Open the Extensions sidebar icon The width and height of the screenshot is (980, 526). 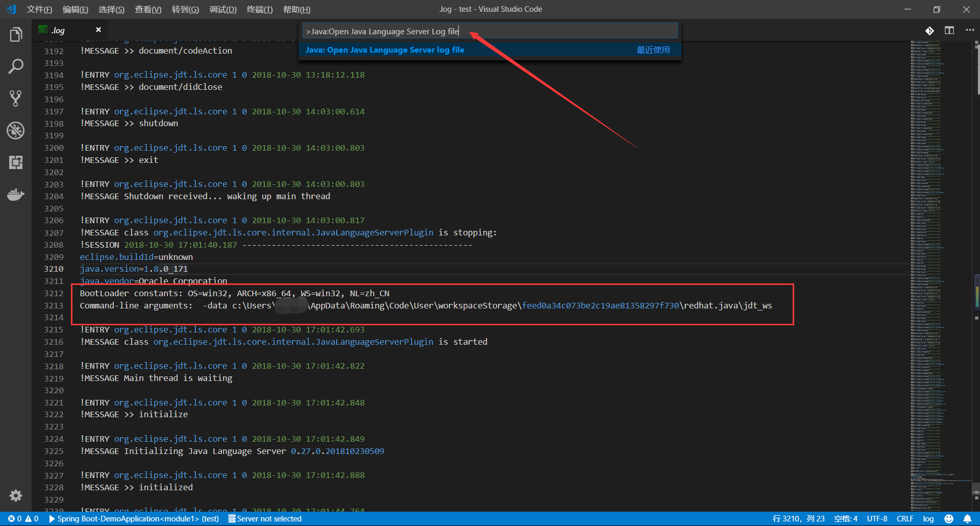[16, 162]
